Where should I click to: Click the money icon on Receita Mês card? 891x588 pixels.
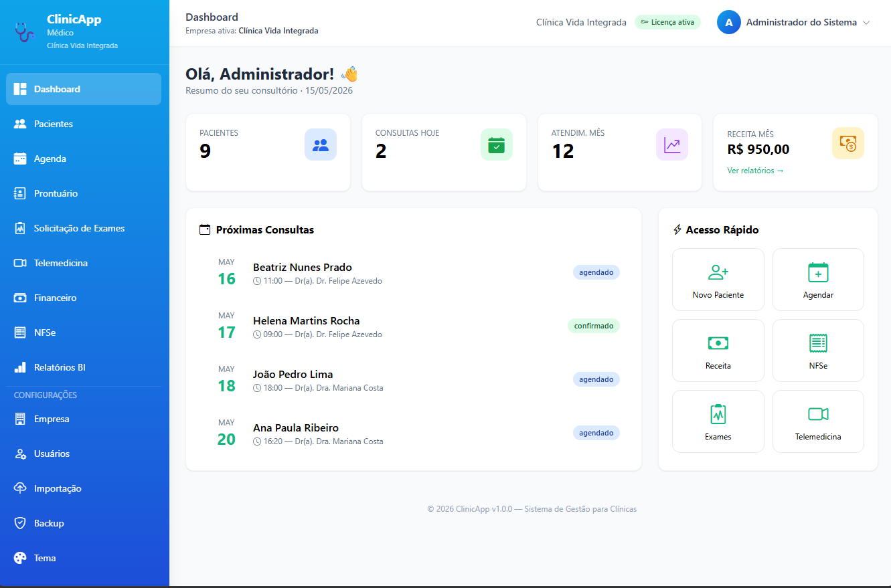848,143
